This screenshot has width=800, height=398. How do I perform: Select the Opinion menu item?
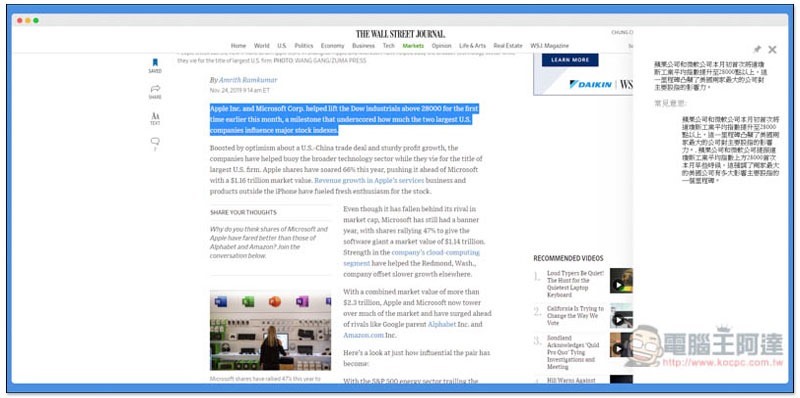click(441, 46)
